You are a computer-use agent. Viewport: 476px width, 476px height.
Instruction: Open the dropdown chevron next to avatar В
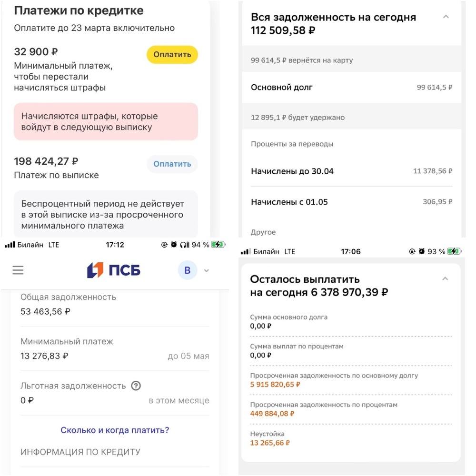206,270
